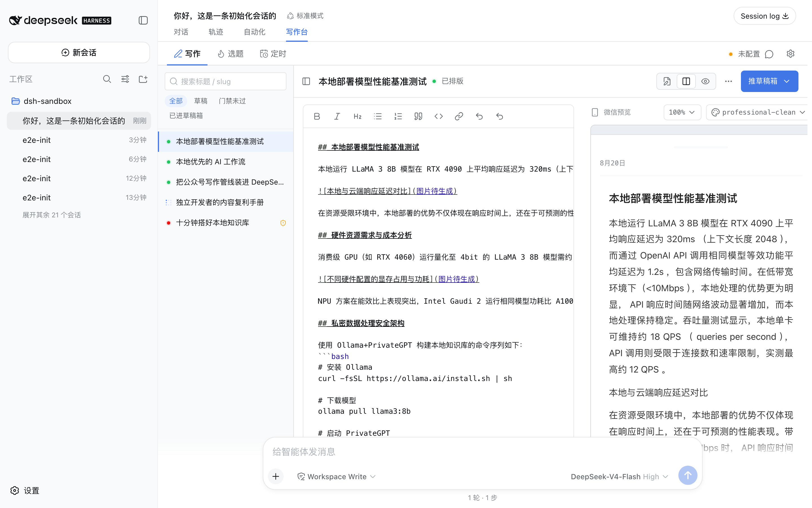Insert numbered list

click(398, 116)
